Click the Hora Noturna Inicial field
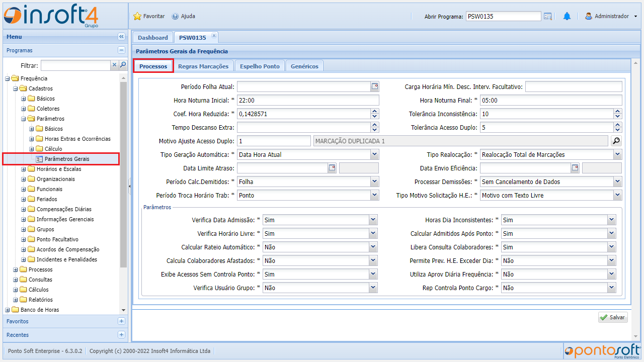The height and width of the screenshot is (362, 644). click(x=308, y=100)
